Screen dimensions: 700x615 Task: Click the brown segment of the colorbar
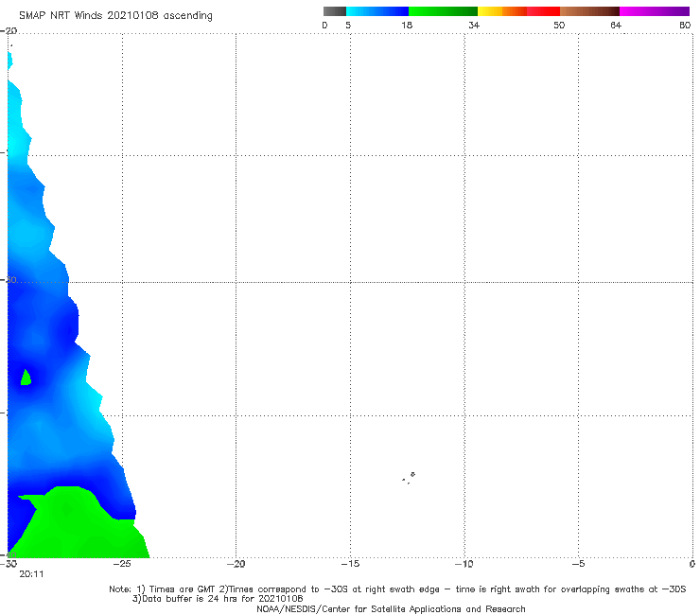[589, 11]
